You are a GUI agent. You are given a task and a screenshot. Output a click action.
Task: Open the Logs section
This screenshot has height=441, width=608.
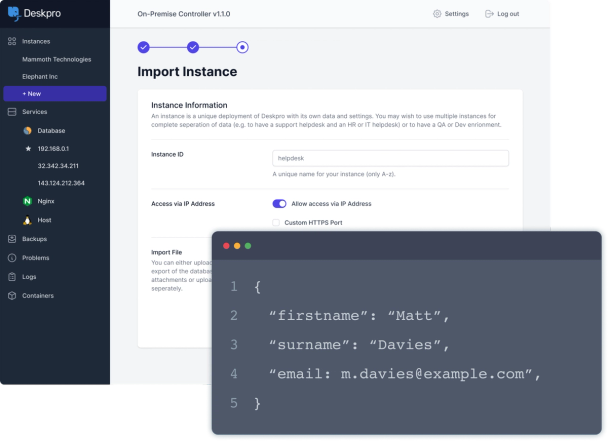29,277
